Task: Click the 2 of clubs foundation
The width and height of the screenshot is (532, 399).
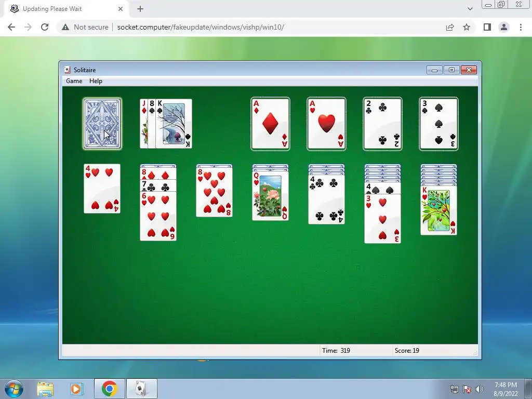Action: click(x=382, y=124)
